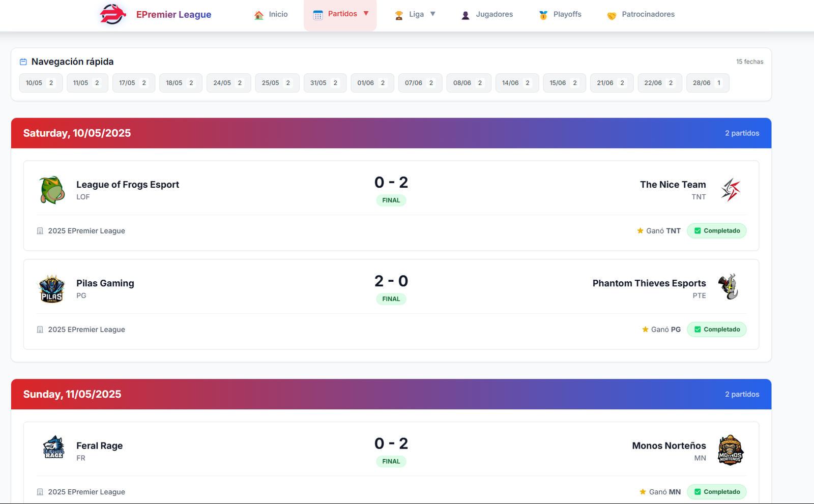Click the 28/06 date filter
The width and height of the screenshot is (814, 504).
707,82
